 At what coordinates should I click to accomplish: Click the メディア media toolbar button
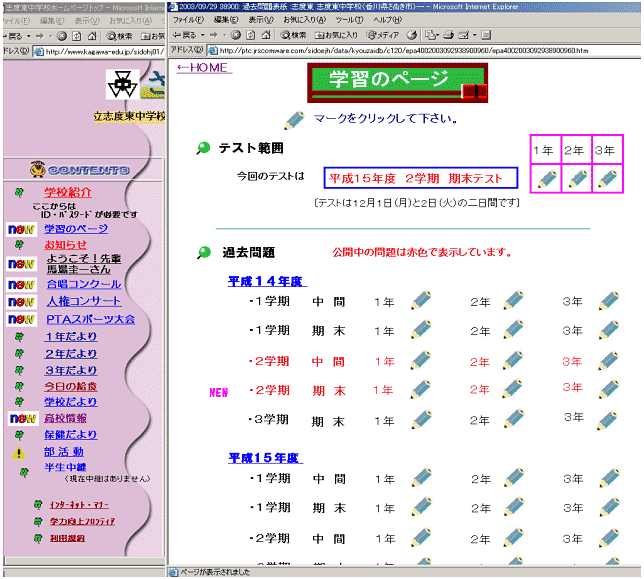pyautogui.click(x=394, y=34)
